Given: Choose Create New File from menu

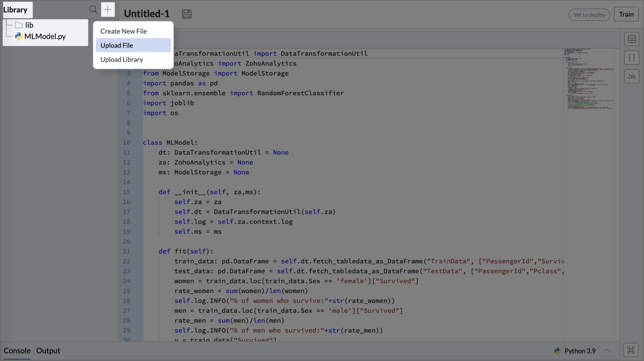Looking at the screenshot, I should pyautogui.click(x=123, y=31).
